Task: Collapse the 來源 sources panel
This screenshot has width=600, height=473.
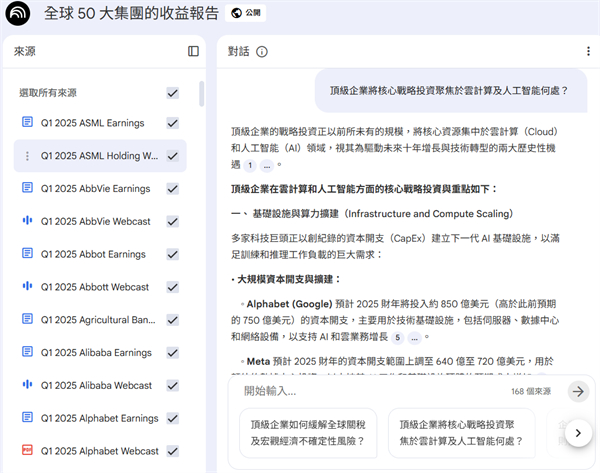Action: [193, 51]
